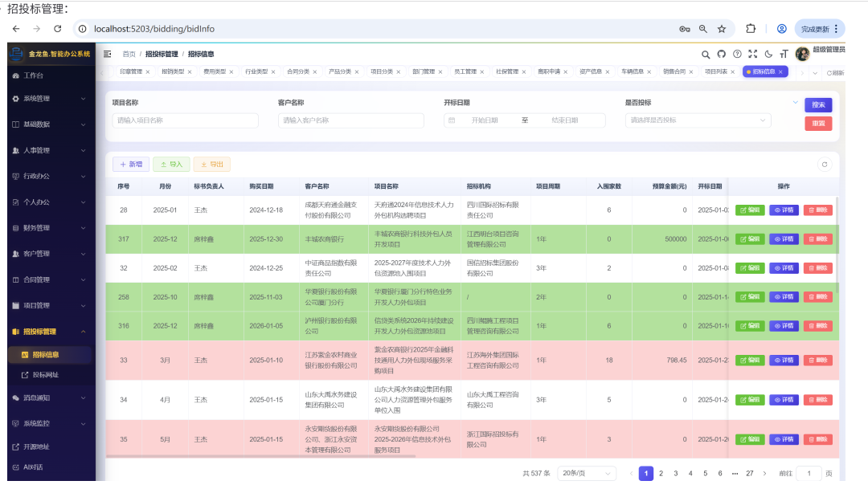
Task: Switch to the 销售合同 tab
Action: (x=674, y=72)
